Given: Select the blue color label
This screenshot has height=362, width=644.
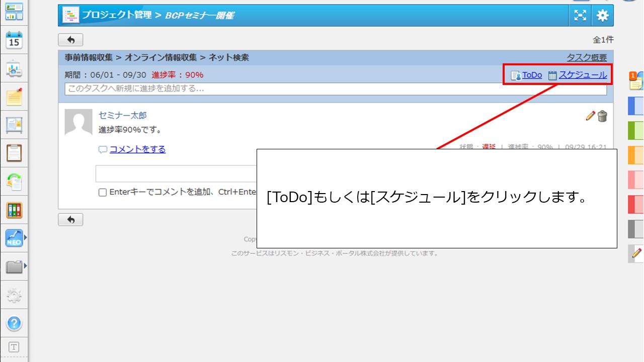Looking at the screenshot, I should click(x=636, y=107).
